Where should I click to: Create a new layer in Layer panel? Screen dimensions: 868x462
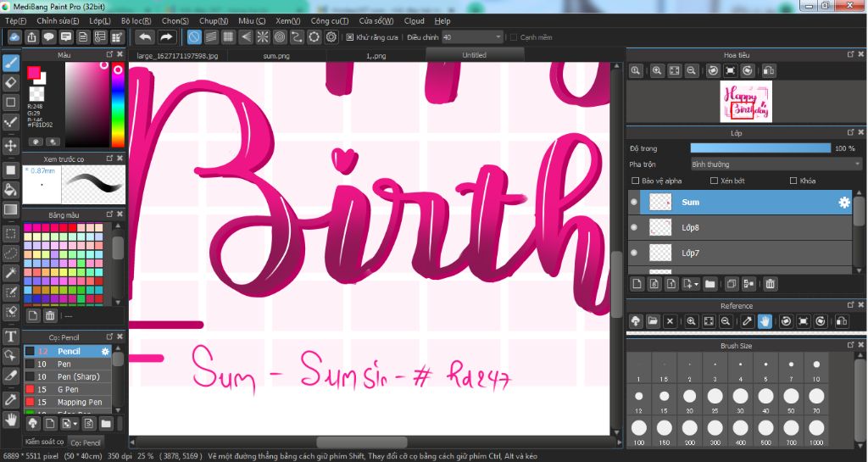click(x=637, y=284)
